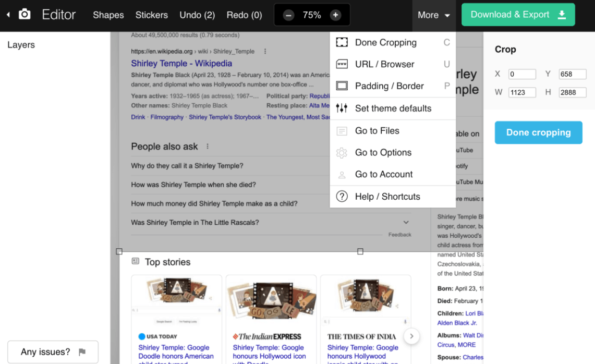Click the Feedback link
This screenshot has width=595, height=364.
[x=399, y=235]
